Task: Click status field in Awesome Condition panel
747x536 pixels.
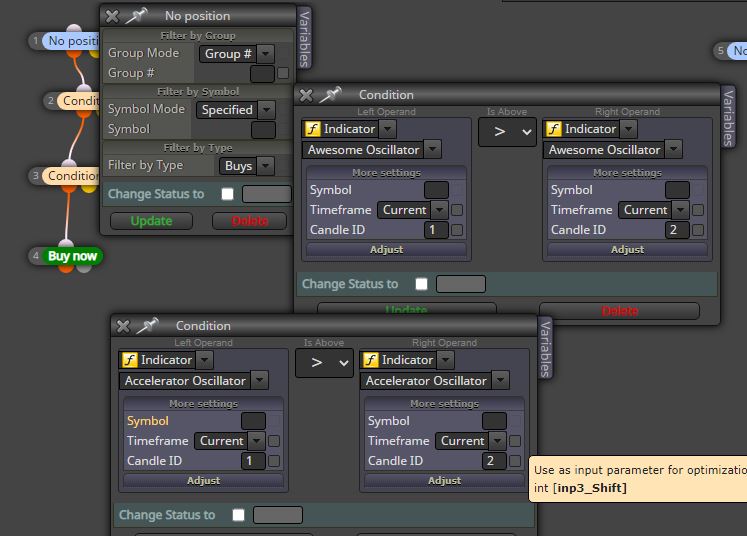Action: coord(461,284)
